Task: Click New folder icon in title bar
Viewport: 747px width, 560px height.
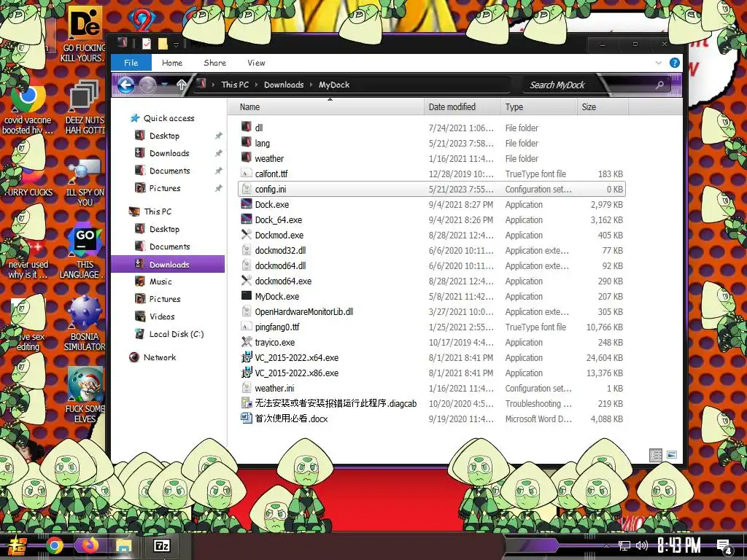Action: [x=163, y=44]
